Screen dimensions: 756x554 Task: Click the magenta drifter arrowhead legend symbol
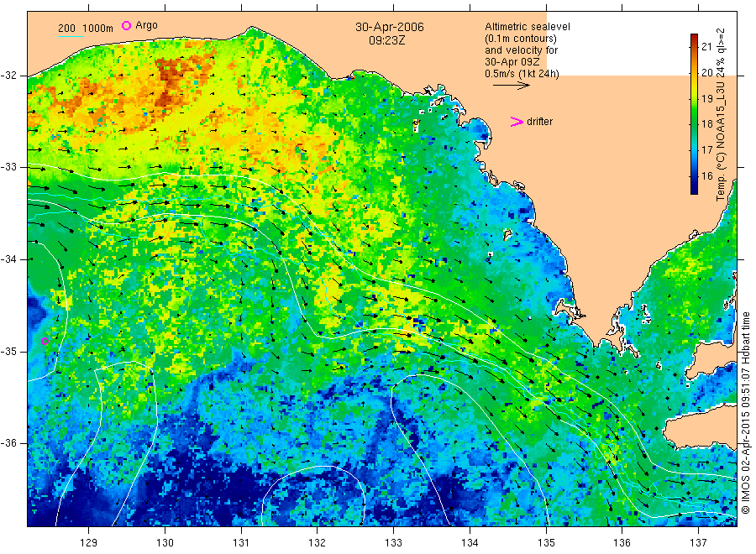(x=517, y=122)
